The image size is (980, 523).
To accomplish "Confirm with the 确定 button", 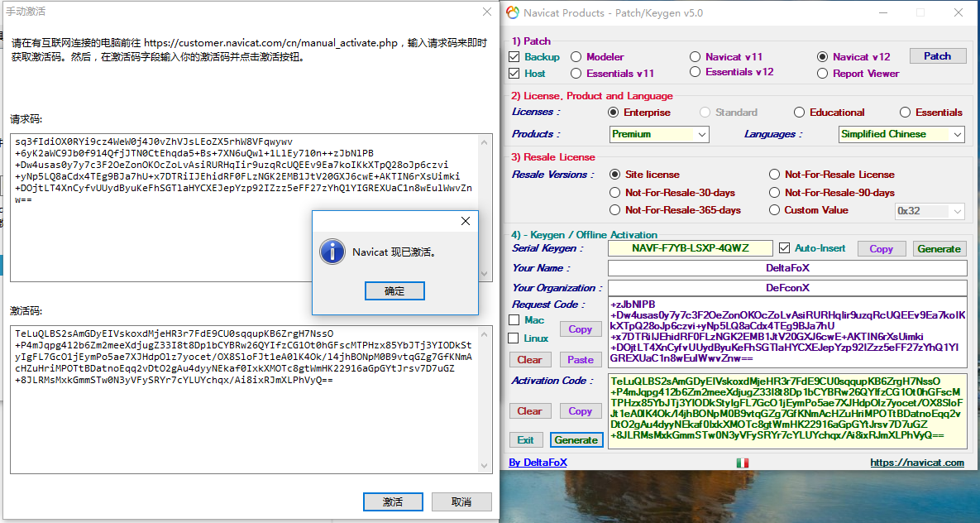I will 394,291.
